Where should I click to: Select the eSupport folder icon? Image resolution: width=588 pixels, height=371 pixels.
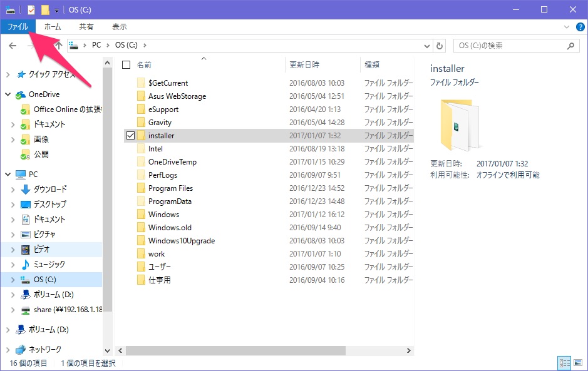pyautogui.click(x=141, y=109)
